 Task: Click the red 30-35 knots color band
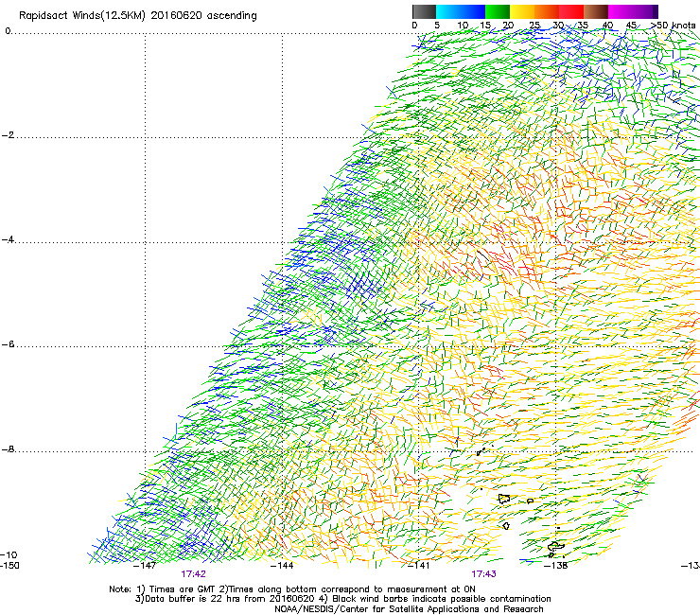571,11
